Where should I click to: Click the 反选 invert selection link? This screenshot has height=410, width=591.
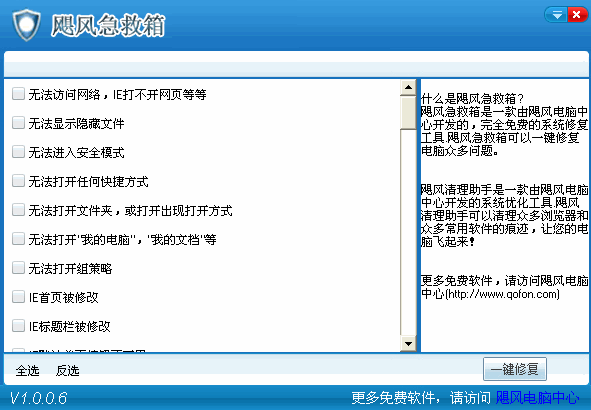point(67,370)
